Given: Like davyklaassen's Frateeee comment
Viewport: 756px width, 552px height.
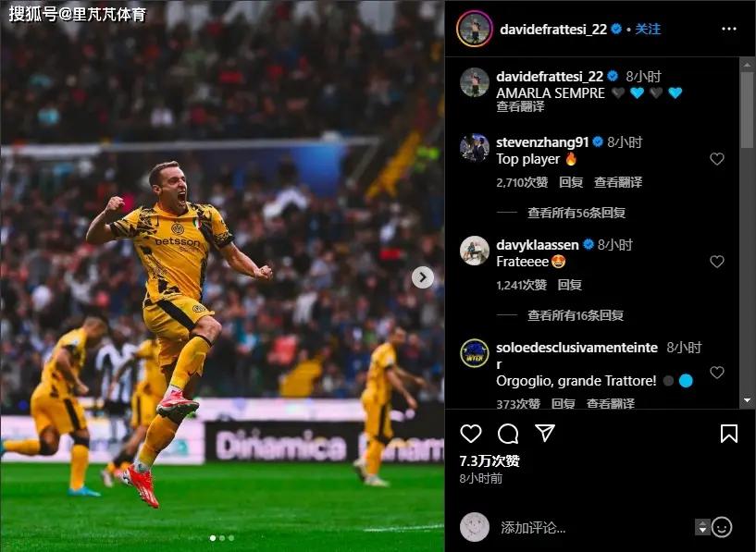Looking at the screenshot, I should coord(717,261).
